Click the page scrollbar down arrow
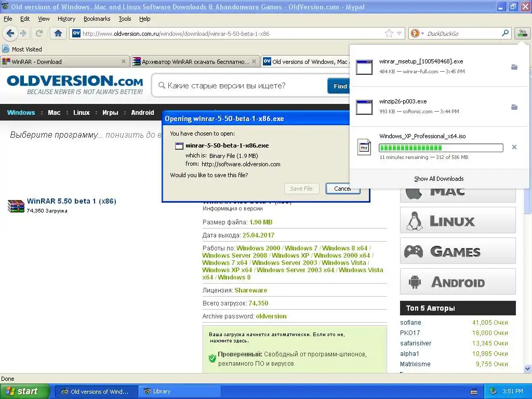 [x=527, y=368]
